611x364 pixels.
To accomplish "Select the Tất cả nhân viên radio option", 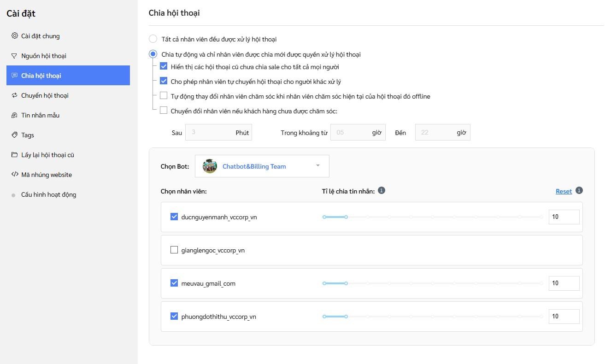I will pos(153,39).
